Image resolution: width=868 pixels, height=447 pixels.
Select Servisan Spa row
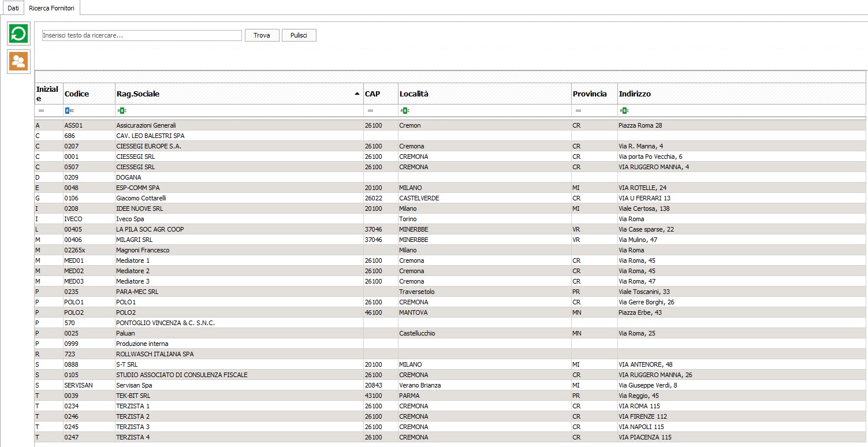point(450,385)
